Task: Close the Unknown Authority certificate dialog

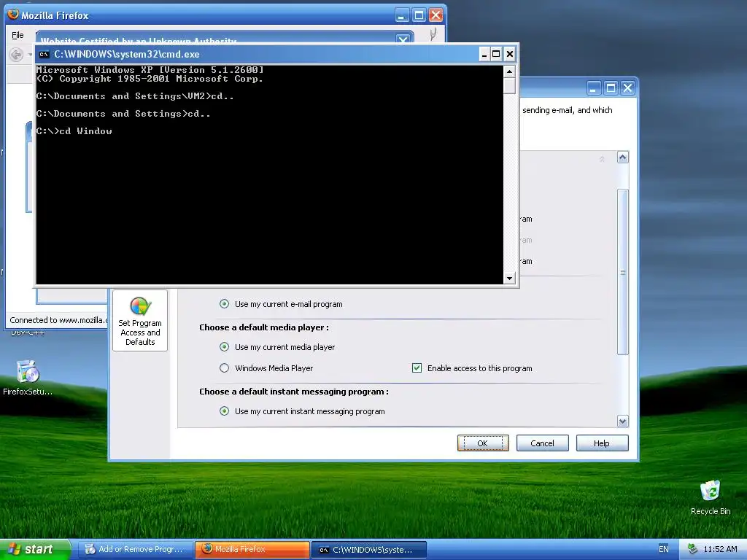Action: coord(403,40)
